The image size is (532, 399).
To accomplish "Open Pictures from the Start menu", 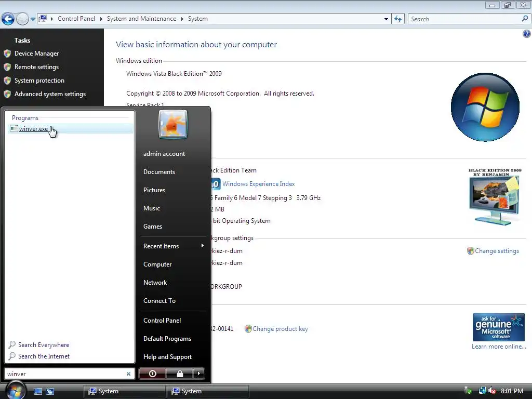I will click(154, 190).
